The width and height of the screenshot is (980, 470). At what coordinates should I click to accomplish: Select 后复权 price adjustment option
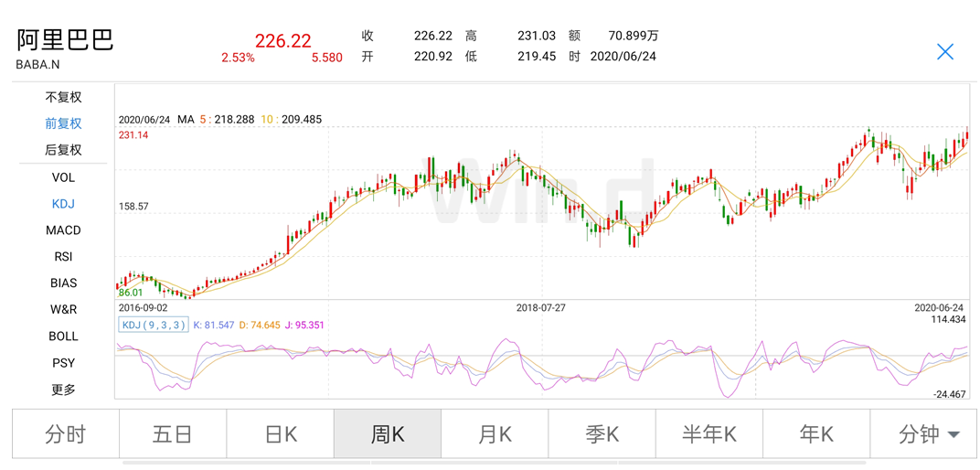point(63,150)
